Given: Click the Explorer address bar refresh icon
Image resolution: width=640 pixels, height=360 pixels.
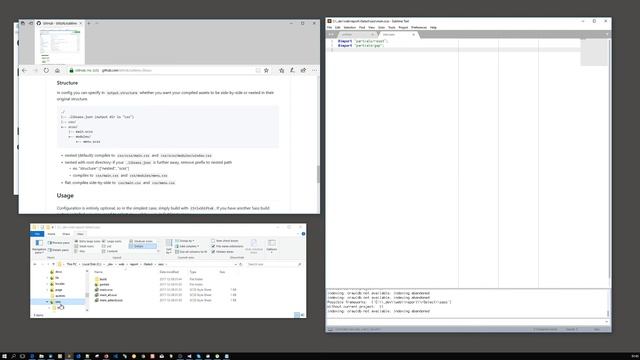Looking at the screenshot, I should [241, 264].
